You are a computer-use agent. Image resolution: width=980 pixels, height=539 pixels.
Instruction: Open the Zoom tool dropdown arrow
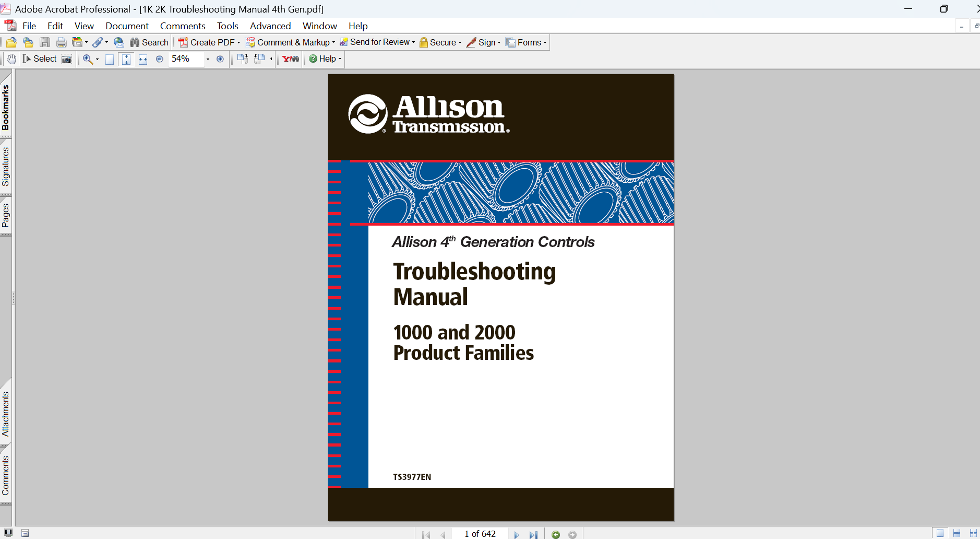(x=97, y=59)
